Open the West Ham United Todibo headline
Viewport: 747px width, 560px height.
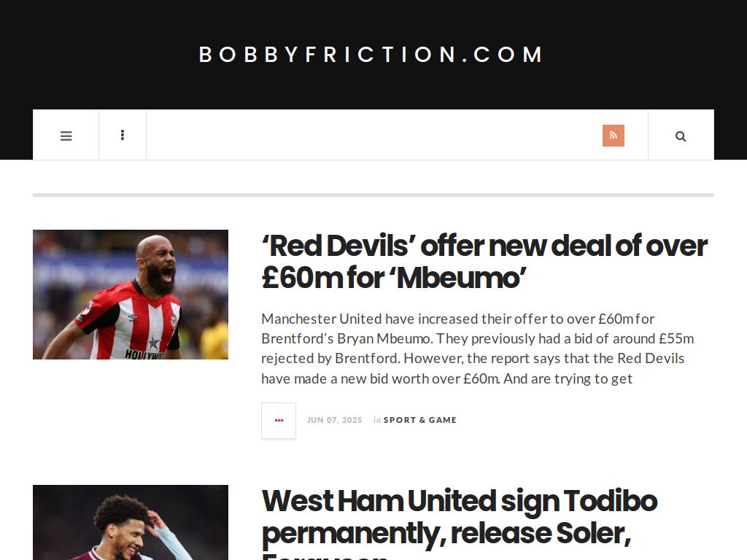coord(460,522)
